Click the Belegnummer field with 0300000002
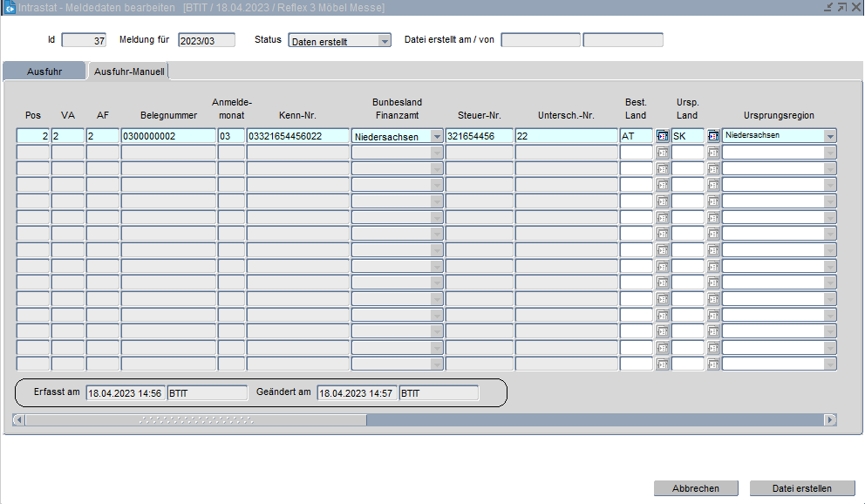 [168, 136]
